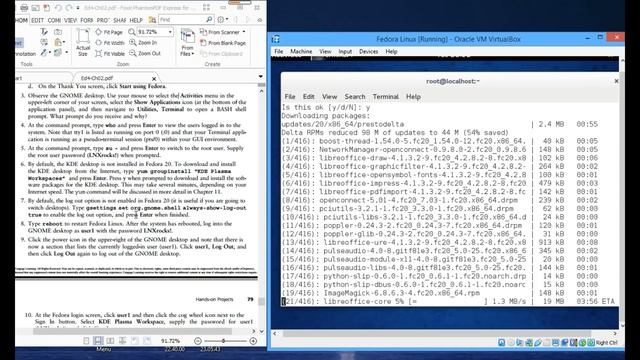Open the terminal window Edit menu
640x360 pixels.
(309, 97)
